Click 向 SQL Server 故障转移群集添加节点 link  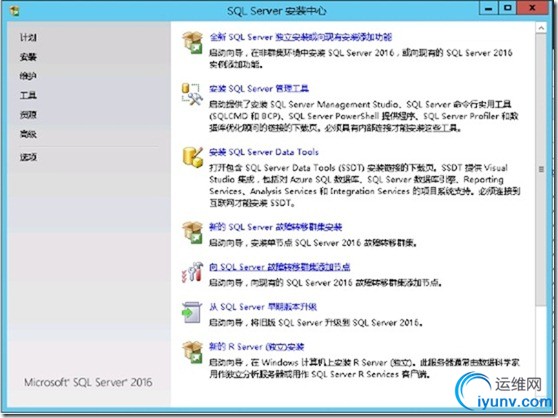280,267
